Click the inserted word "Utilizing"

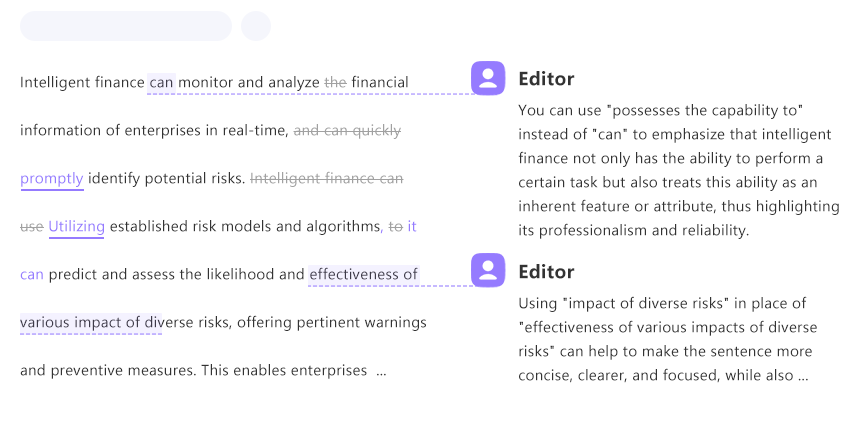76,226
